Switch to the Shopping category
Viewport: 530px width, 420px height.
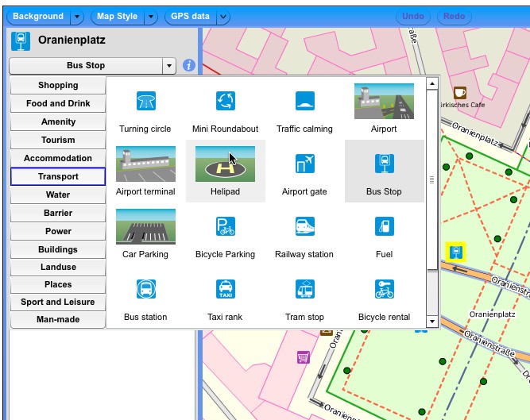[58, 86]
